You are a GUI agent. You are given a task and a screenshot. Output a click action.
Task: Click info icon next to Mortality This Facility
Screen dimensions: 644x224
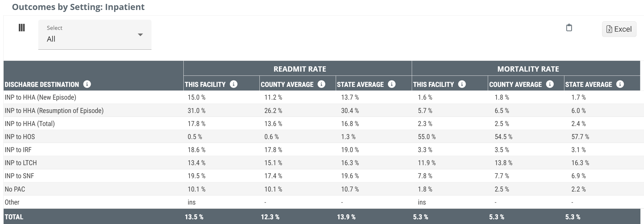(x=462, y=84)
